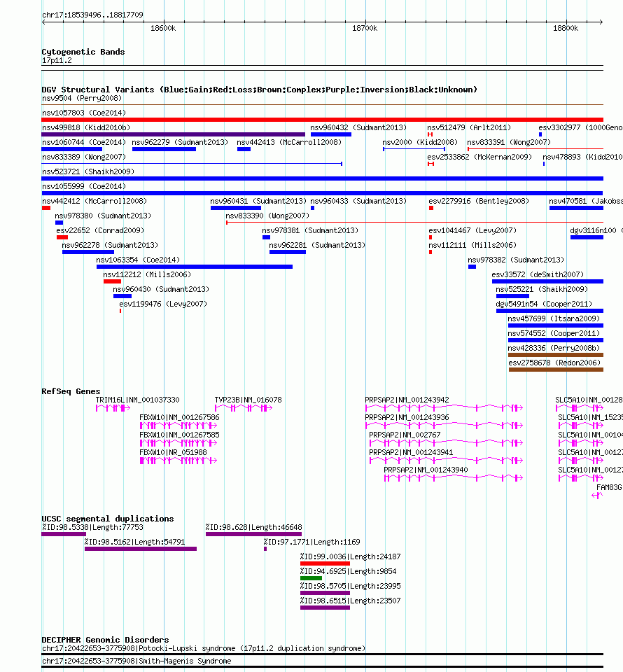Open esv22652 (Conrad2009) variant
The width and height of the screenshot is (623, 672).
point(62,237)
